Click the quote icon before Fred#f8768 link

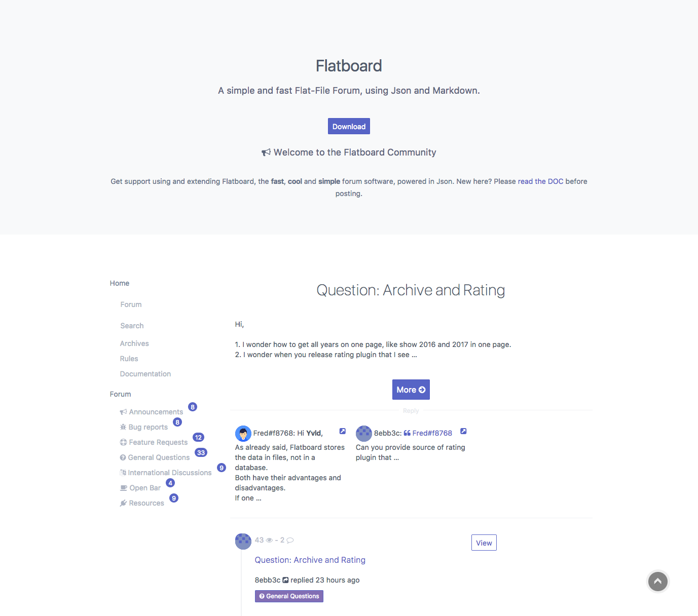pos(407,433)
